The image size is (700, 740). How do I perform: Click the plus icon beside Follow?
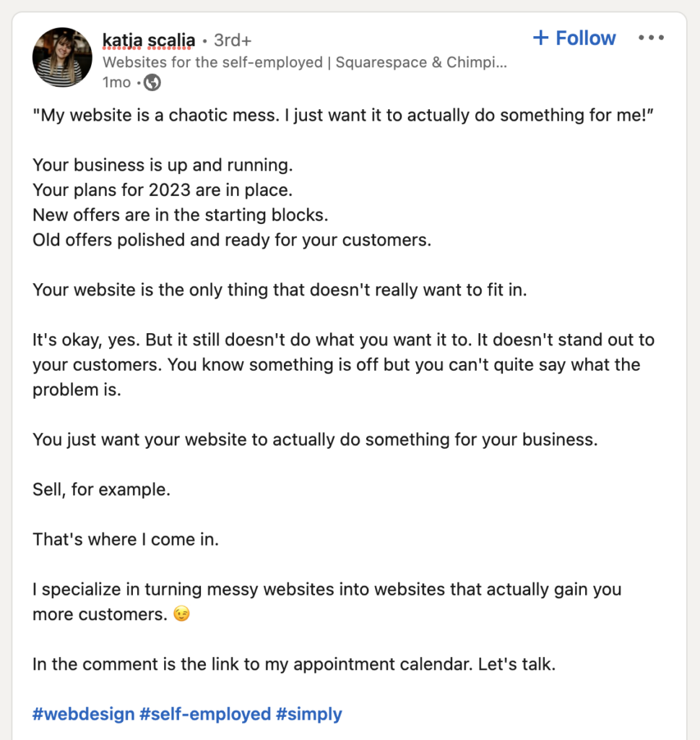click(x=540, y=38)
